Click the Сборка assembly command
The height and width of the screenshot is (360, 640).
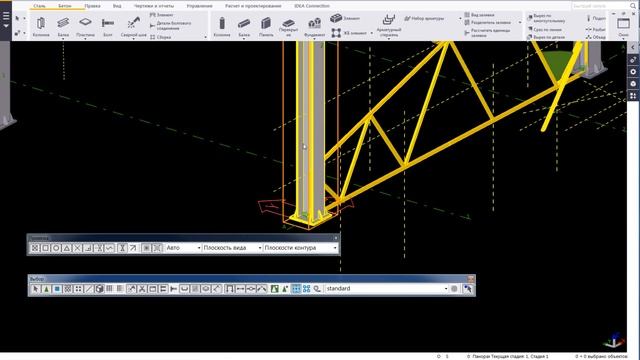tap(160, 37)
